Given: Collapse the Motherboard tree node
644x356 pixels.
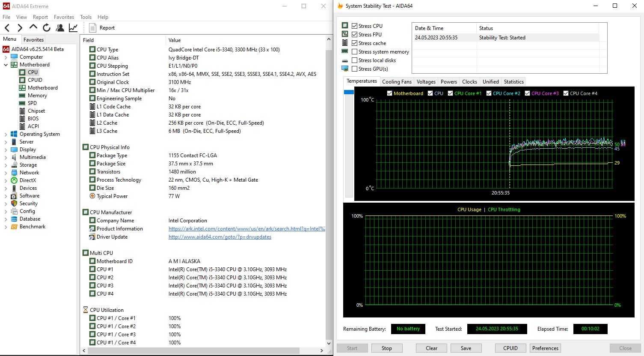Looking at the screenshot, I should click(x=6, y=65).
